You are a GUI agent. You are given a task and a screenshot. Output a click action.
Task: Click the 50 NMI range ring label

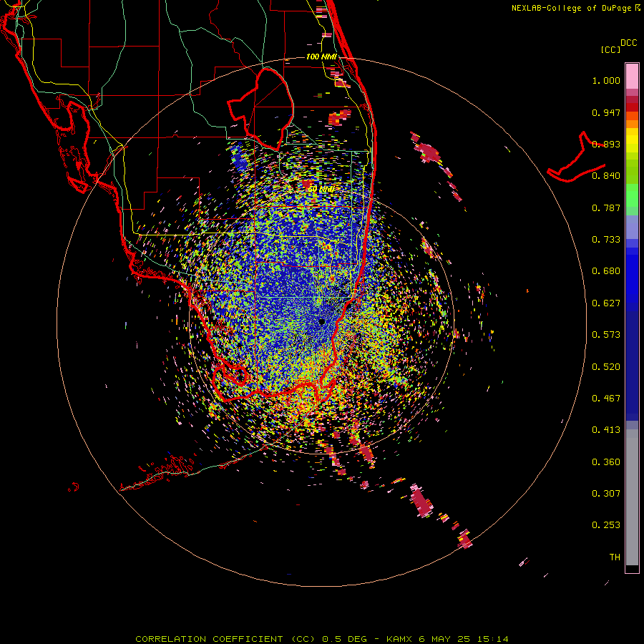(x=321, y=190)
